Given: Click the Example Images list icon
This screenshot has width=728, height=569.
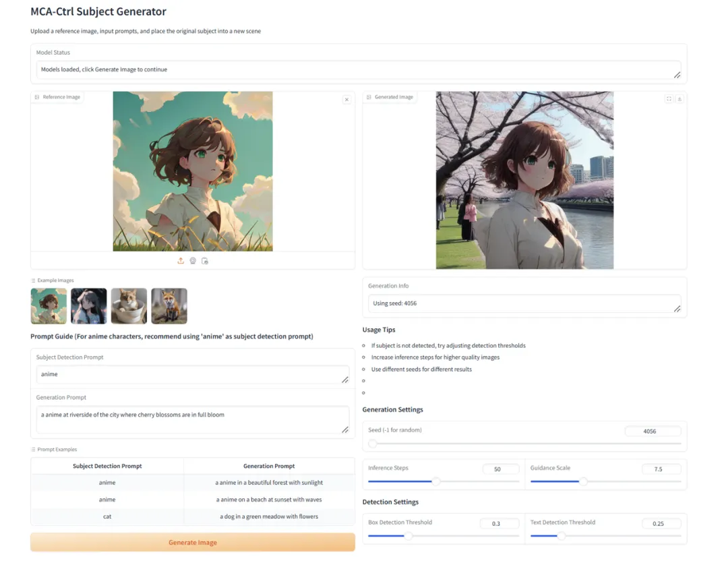Looking at the screenshot, I should (33, 280).
